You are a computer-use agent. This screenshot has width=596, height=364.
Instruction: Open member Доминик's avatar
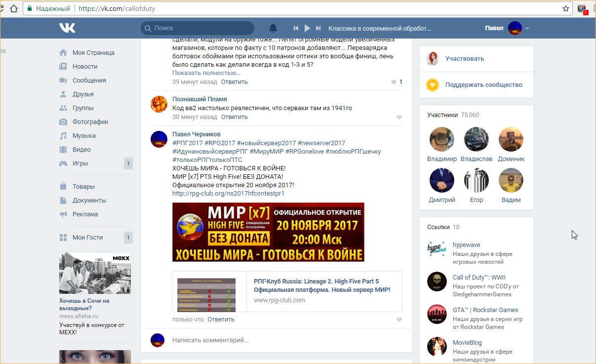511,139
